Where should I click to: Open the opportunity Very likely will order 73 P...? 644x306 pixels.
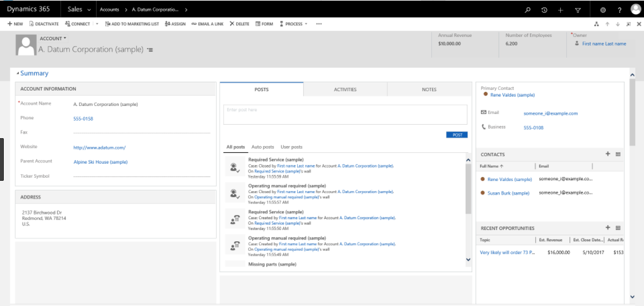[508, 252]
